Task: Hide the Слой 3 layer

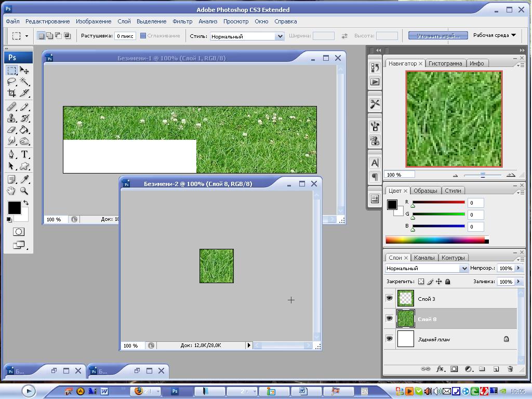Action: click(x=389, y=298)
